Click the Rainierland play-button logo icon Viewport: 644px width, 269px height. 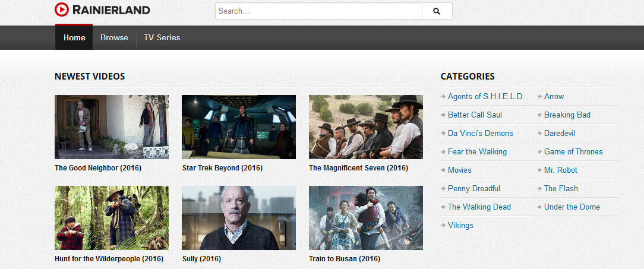[x=62, y=10]
